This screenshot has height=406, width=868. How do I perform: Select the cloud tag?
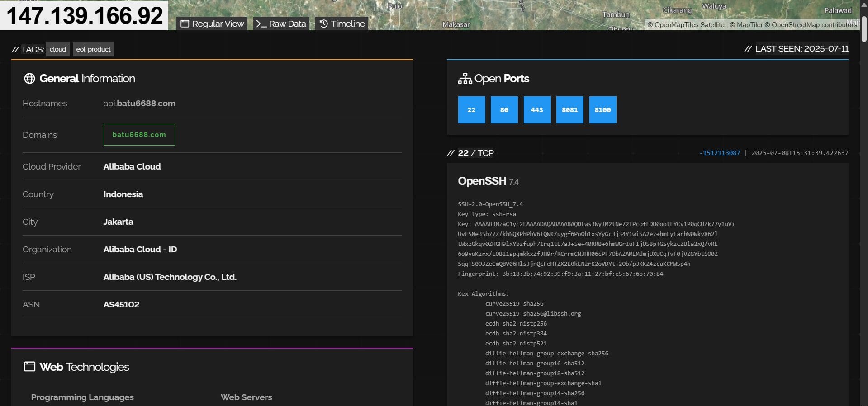point(58,49)
